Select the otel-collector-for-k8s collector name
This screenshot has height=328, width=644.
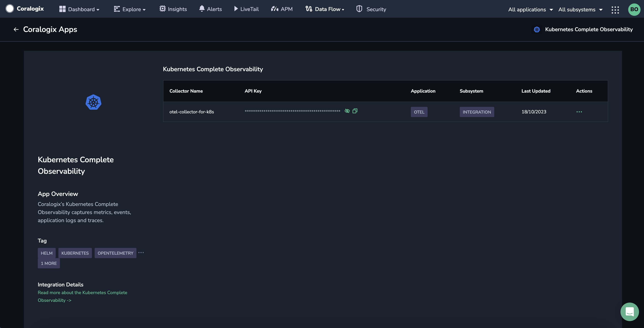192,112
